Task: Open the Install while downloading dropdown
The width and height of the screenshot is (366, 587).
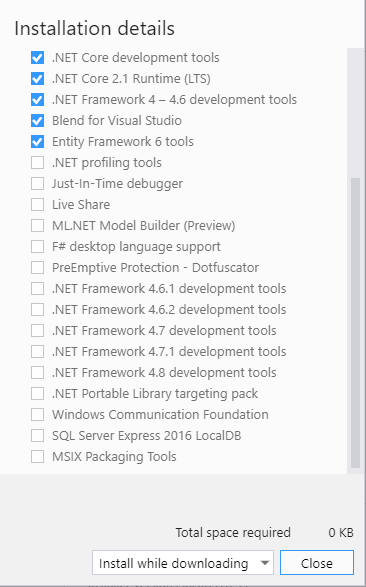Action: tap(183, 563)
